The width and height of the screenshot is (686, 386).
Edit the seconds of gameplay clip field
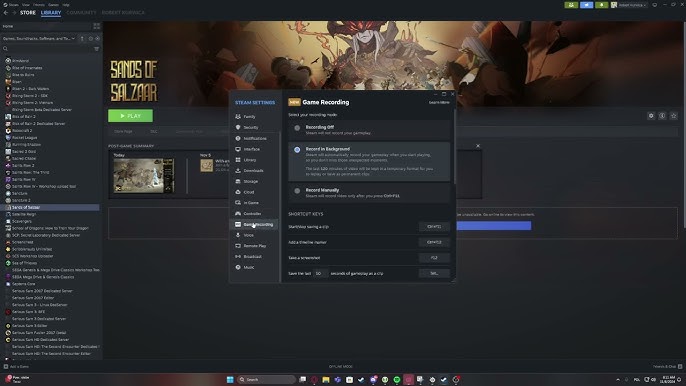point(319,274)
